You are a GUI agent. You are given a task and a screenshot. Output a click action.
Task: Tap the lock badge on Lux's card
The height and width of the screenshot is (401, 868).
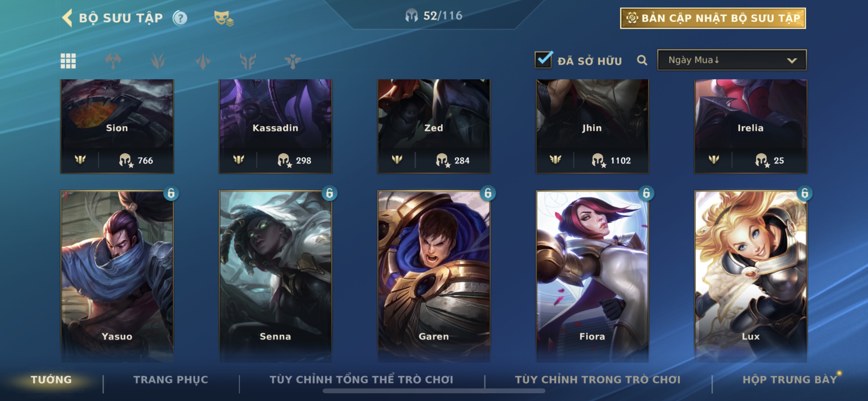(x=805, y=193)
